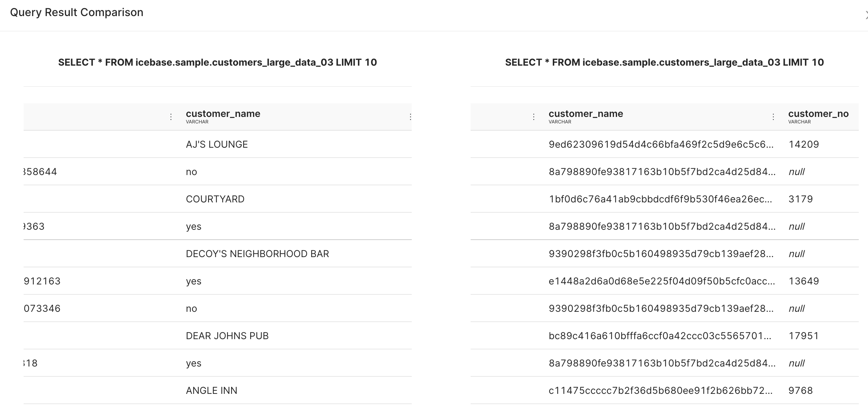Click 'yes' in the row ending 18
Viewport: 868px width, 413px height.
(x=193, y=363)
